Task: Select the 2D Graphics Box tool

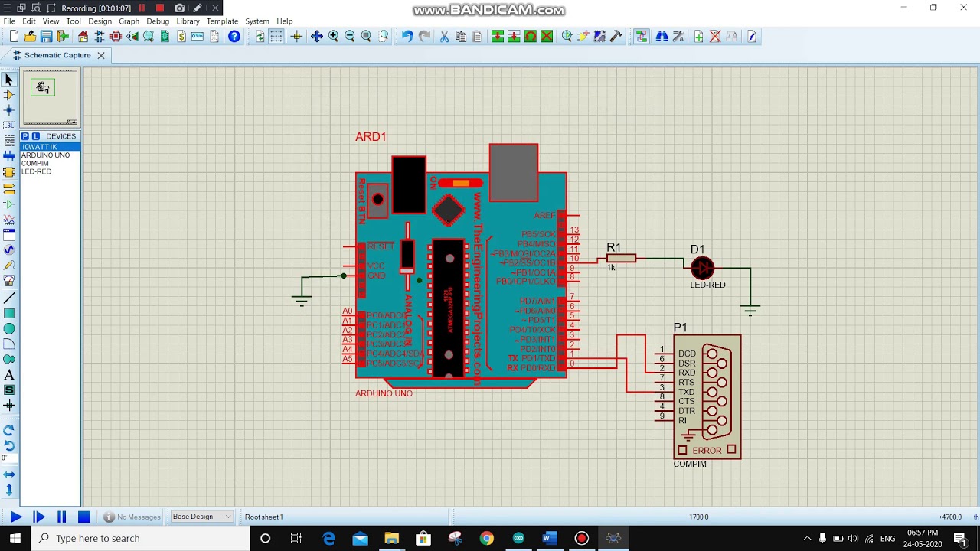Action: coord(9,313)
